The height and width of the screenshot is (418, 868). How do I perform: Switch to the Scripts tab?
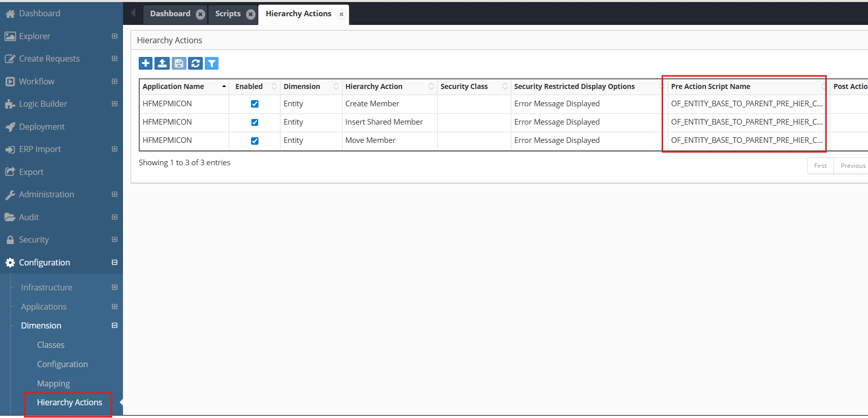228,14
